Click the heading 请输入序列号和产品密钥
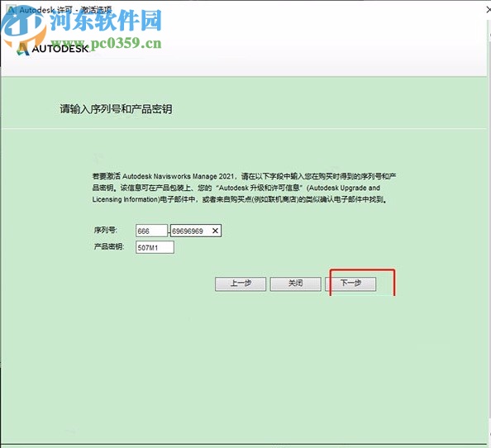Viewport: 491px width, 448px height. point(116,109)
